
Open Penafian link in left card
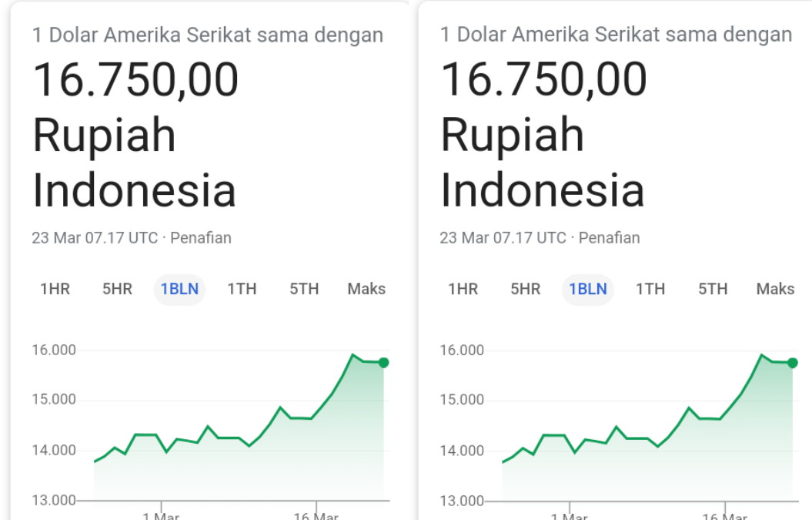tap(201, 238)
